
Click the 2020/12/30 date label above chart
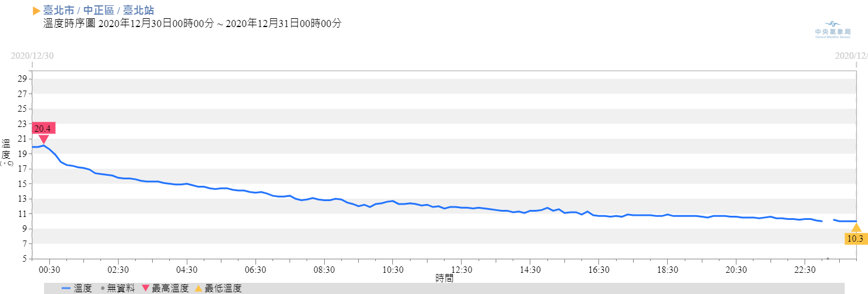32,56
